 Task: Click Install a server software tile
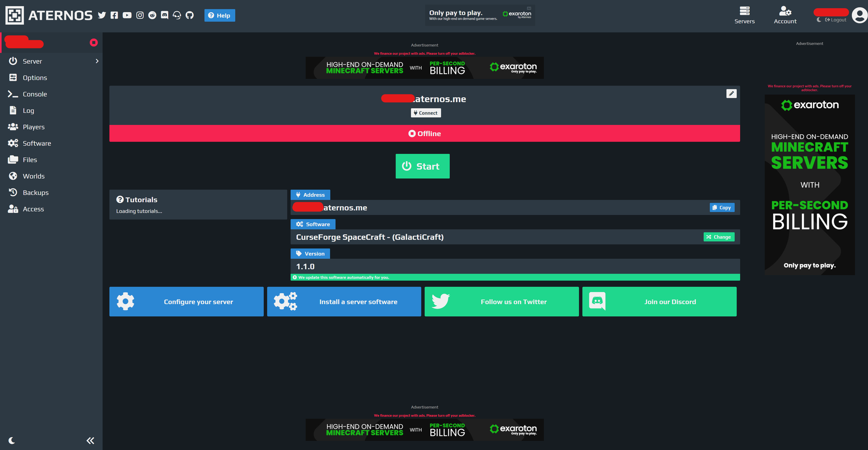click(x=344, y=302)
